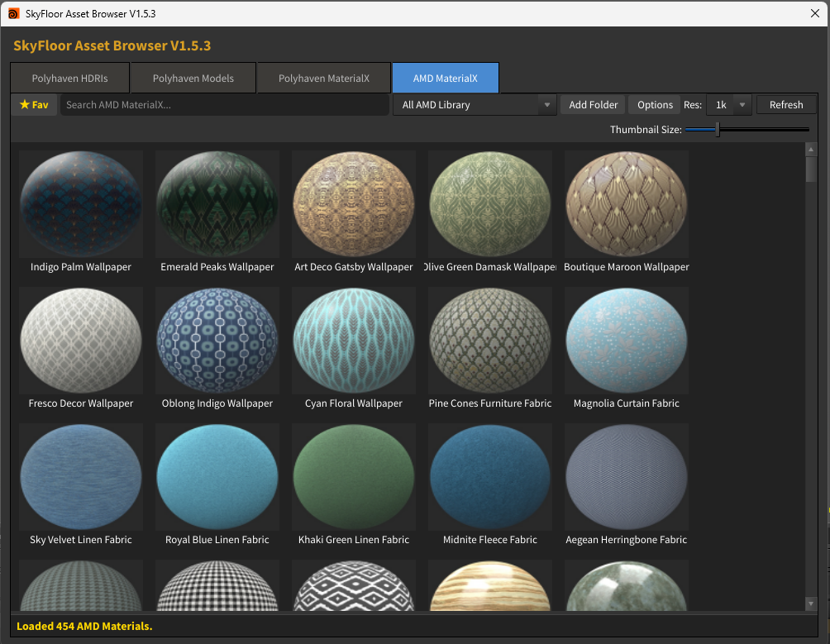Select the AMD MaterialX tab
Image resolution: width=830 pixels, height=644 pixels.
coord(445,79)
